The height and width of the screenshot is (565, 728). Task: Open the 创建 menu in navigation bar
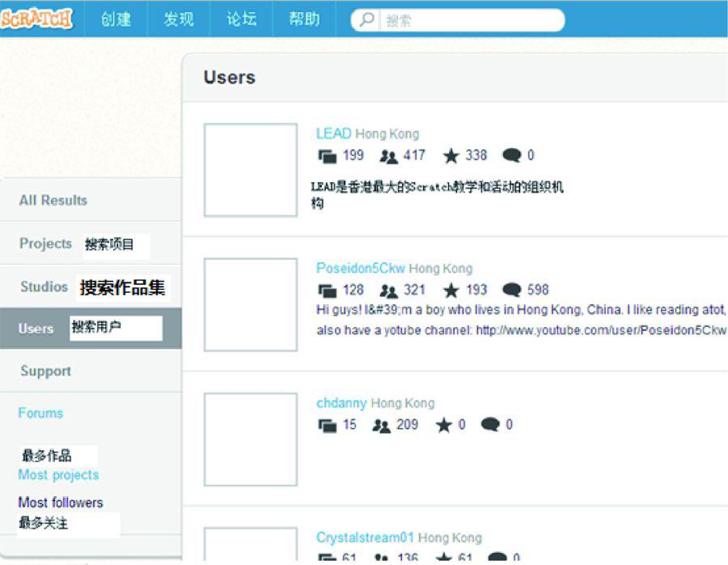tap(116, 19)
